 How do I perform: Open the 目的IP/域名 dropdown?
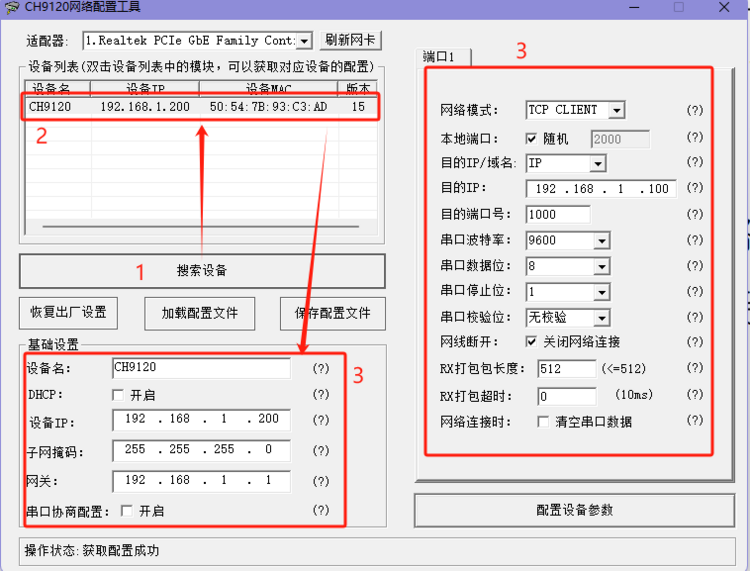598,164
